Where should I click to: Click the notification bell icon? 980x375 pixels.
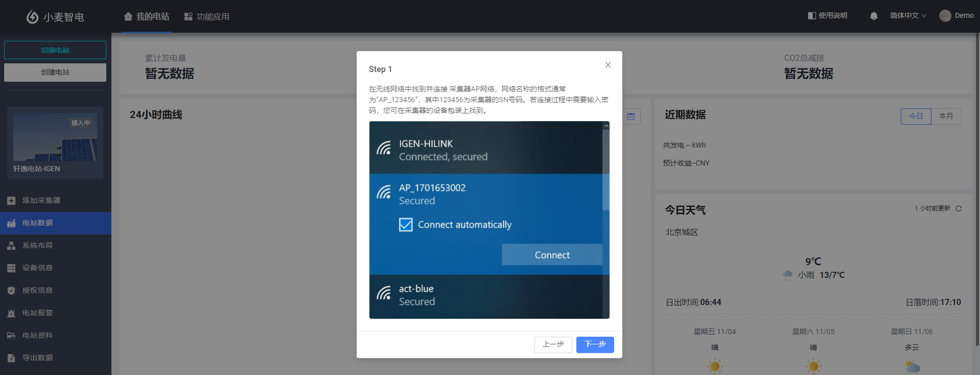[x=873, y=16]
